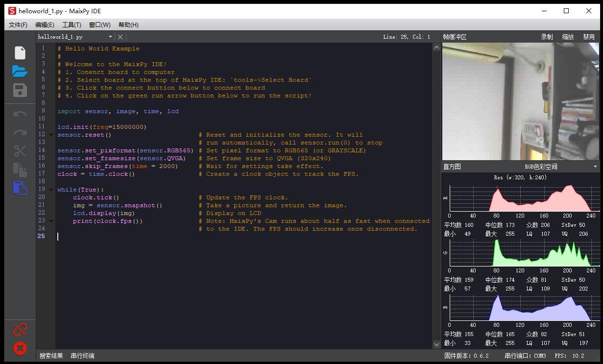Click the Line: 25, Col: 1 indicator
The image size is (603, 364).
coord(407,37)
